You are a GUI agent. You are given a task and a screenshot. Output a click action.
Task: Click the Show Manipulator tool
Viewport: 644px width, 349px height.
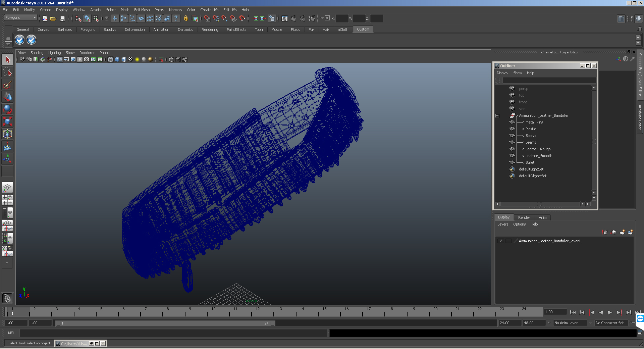(7, 159)
